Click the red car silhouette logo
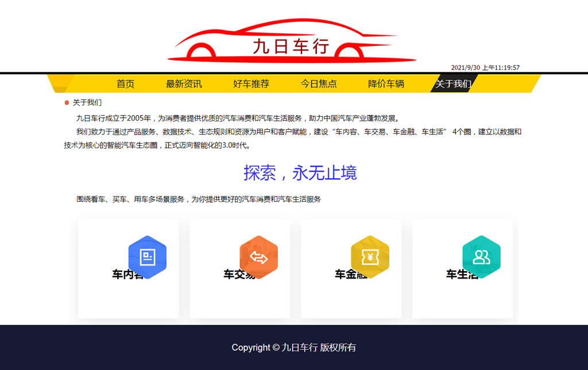Screen dimensions: 588x370 click(292, 42)
